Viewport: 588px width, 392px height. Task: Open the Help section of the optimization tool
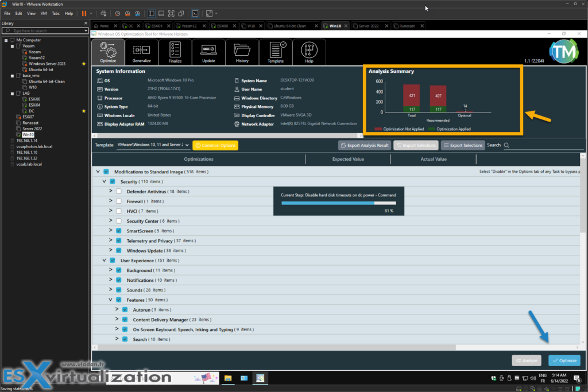(309, 52)
